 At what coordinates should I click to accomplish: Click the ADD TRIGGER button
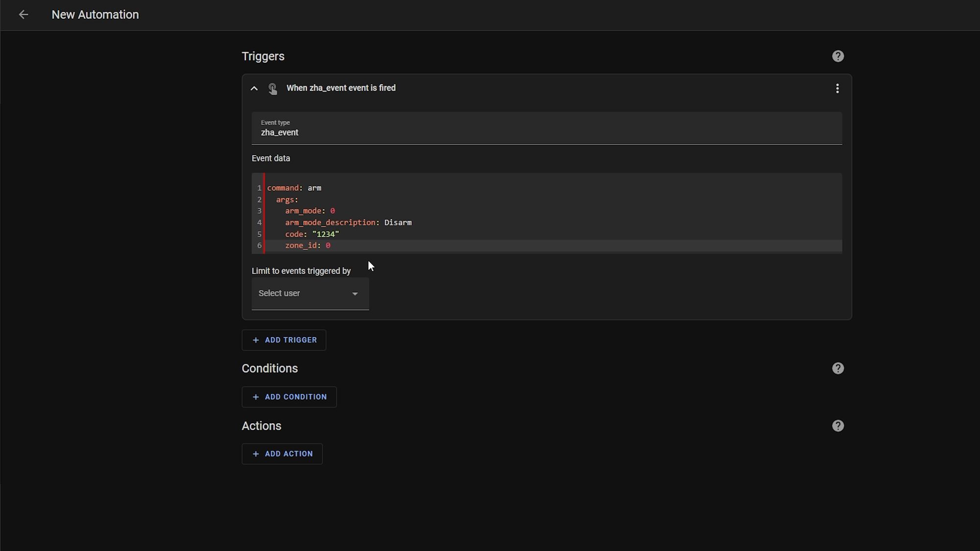coord(284,340)
